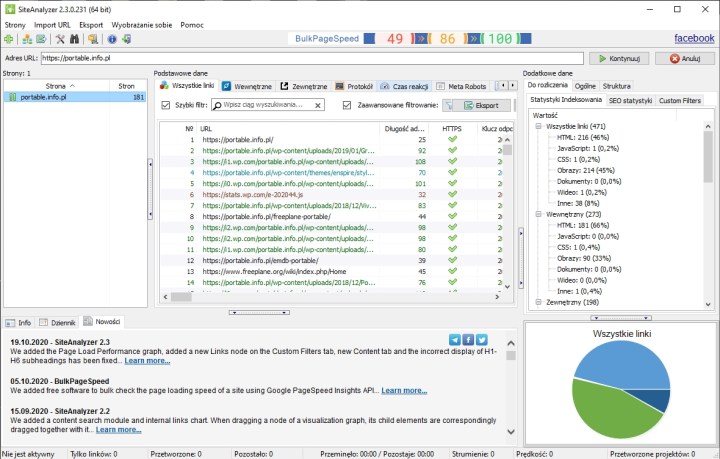Expand the Zewnętrzny (198) tree node
720x459 pixels.
coord(538,302)
